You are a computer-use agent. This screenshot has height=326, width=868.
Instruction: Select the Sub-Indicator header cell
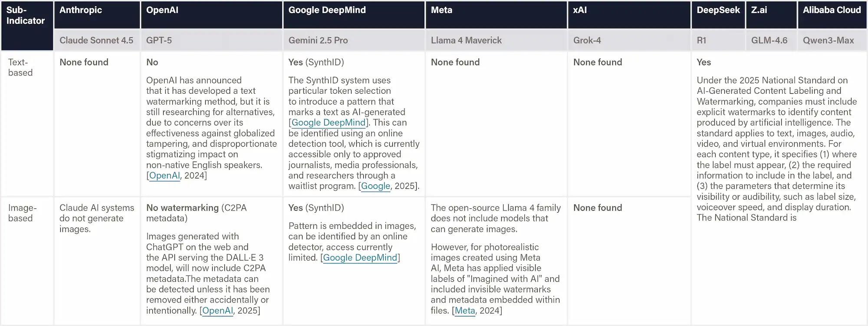26,16
